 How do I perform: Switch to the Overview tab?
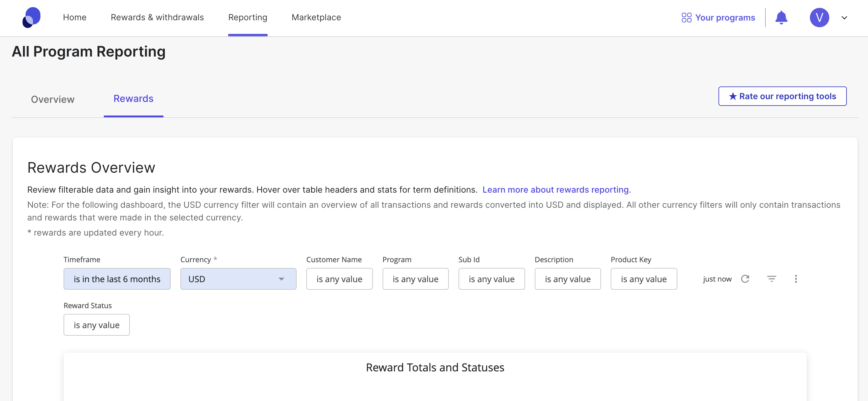53,99
